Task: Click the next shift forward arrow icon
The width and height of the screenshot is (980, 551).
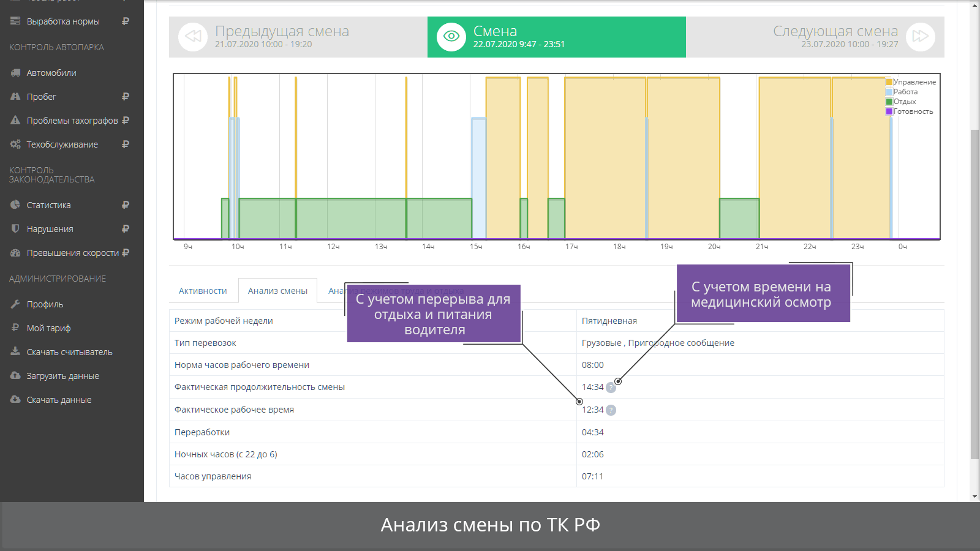Action: [x=920, y=36]
